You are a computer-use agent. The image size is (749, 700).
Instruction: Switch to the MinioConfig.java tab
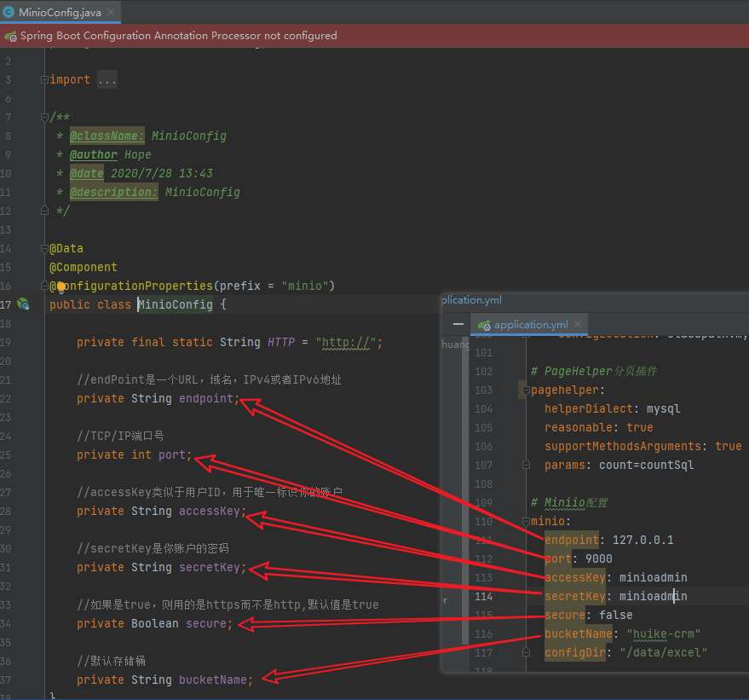60,13
